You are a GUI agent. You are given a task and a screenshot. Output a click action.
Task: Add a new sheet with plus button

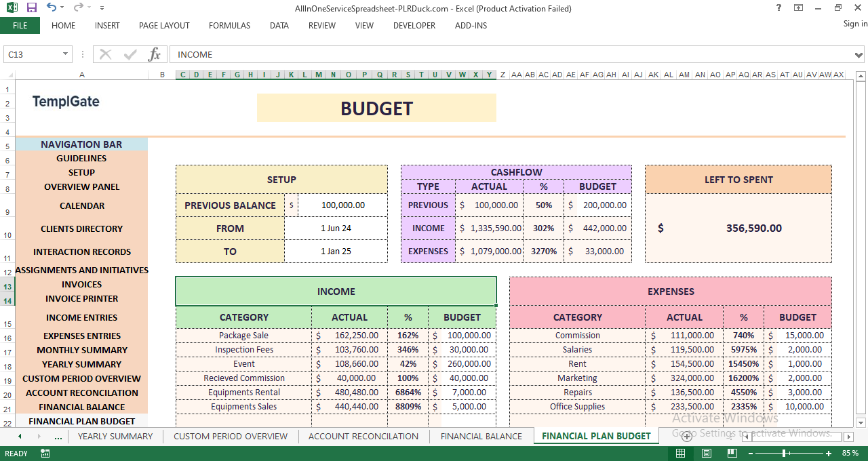pos(686,437)
